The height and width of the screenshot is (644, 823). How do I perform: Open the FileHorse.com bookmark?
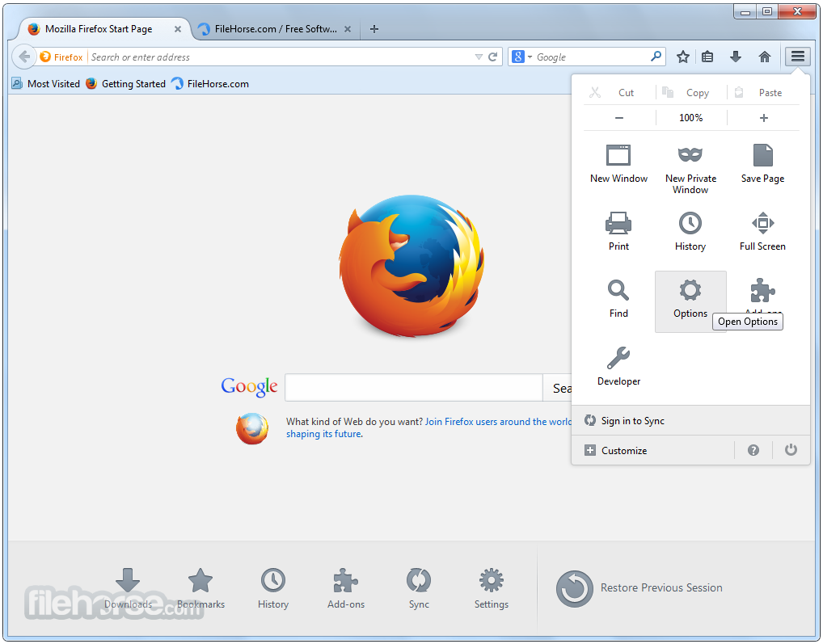(210, 84)
